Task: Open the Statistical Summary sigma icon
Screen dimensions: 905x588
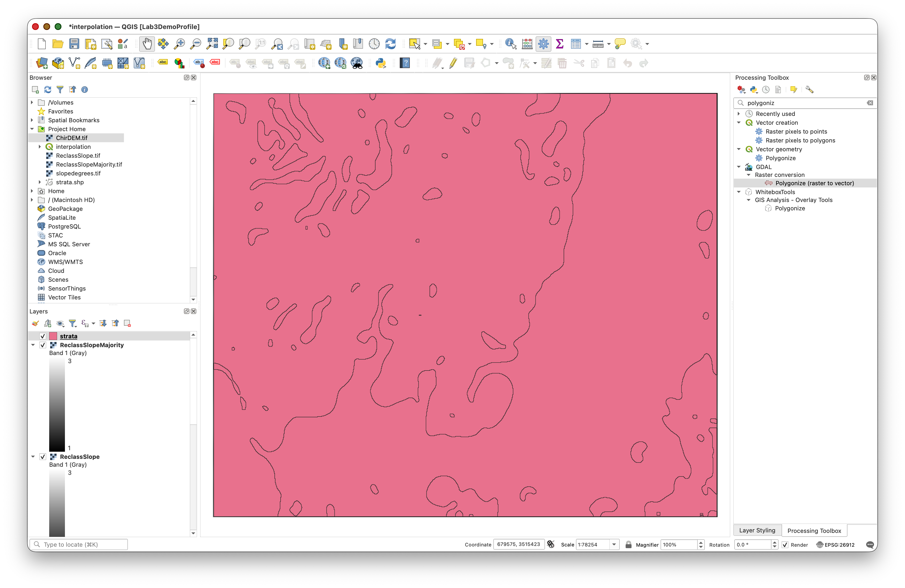Action: tap(559, 44)
